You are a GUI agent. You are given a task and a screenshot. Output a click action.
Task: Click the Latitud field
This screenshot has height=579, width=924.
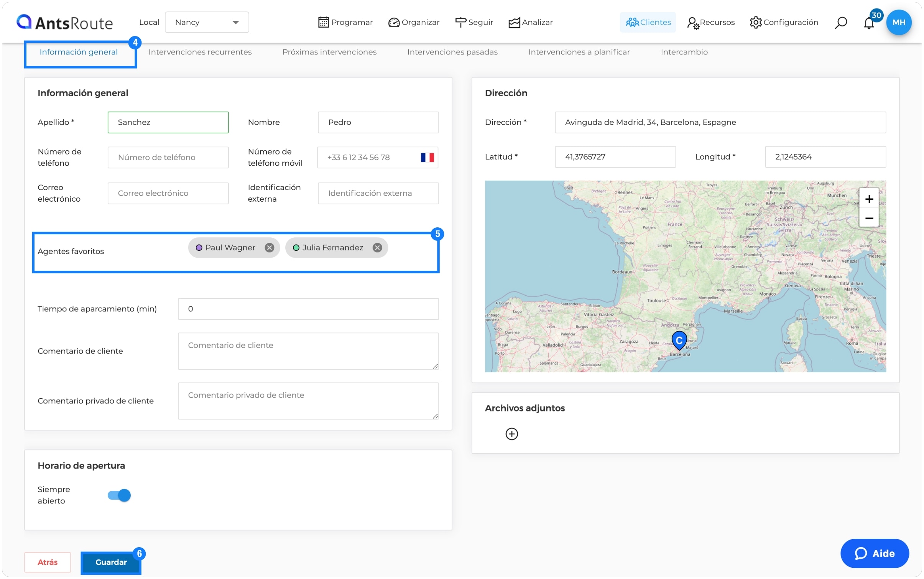click(x=615, y=157)
